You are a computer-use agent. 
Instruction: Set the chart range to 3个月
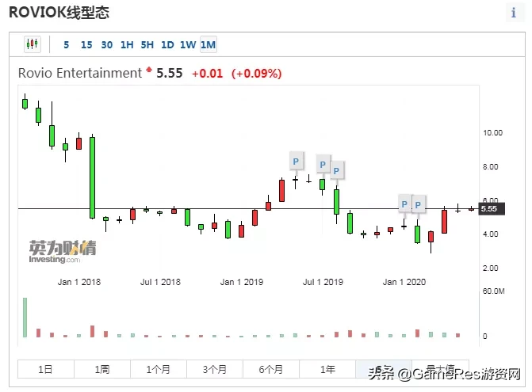215,369
